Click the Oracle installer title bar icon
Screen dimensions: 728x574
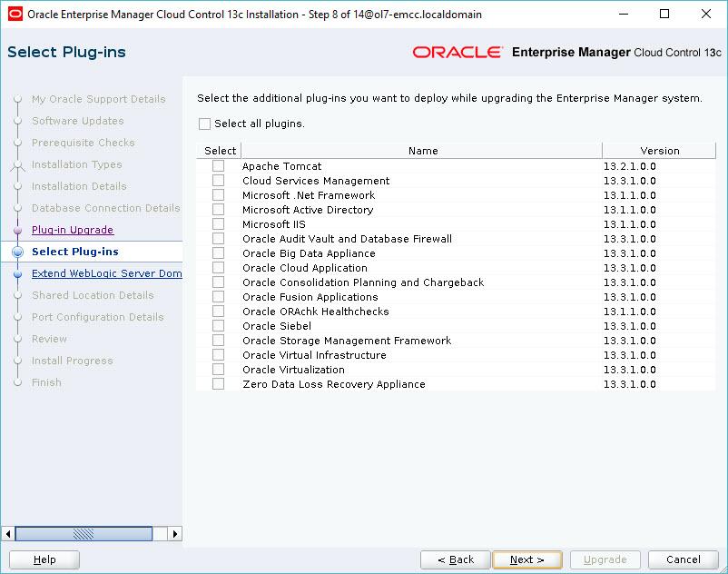tap(15, 14)
